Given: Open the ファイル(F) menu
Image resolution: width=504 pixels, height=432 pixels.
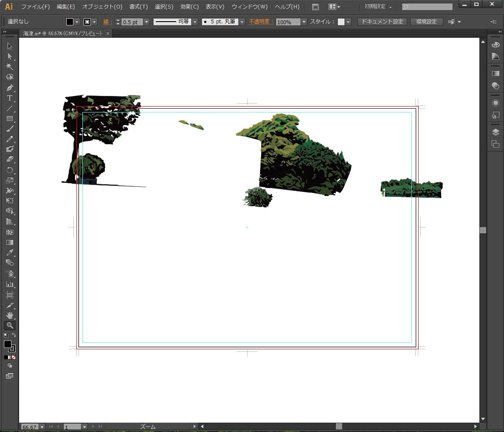Looking at the screenshot, I should (x=35, y=7).
